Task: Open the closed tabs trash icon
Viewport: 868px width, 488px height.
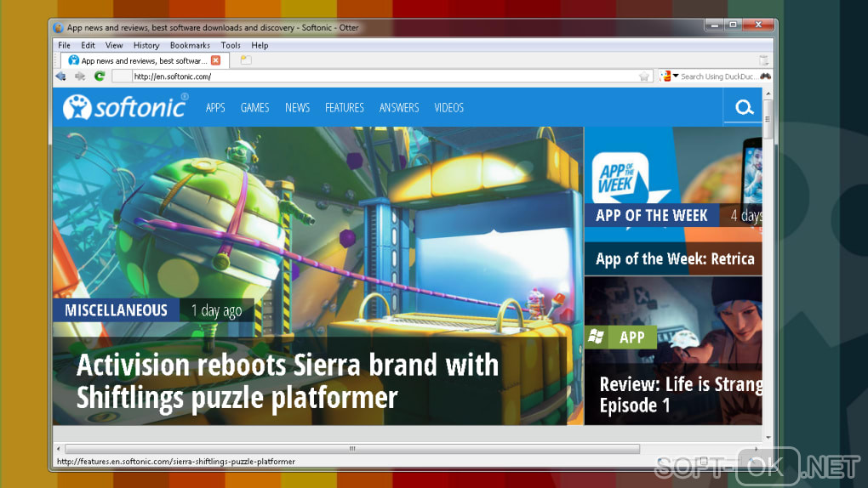Action: (763, 60)
